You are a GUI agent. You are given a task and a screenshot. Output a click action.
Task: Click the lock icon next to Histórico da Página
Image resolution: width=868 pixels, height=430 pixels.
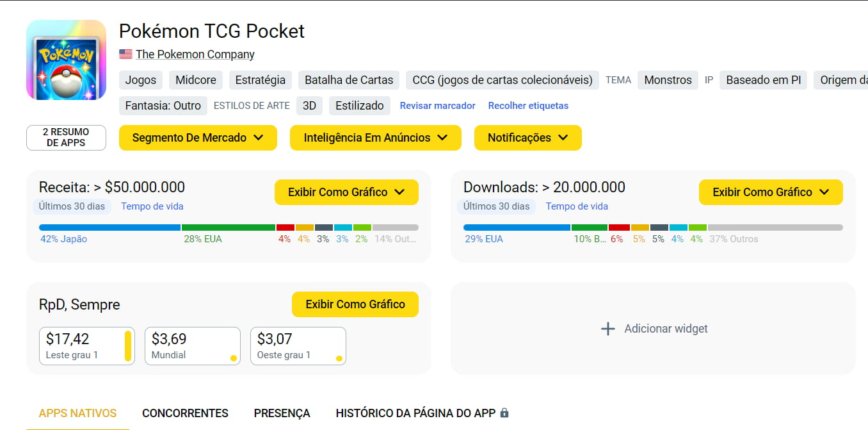click(x=504, y=413)
